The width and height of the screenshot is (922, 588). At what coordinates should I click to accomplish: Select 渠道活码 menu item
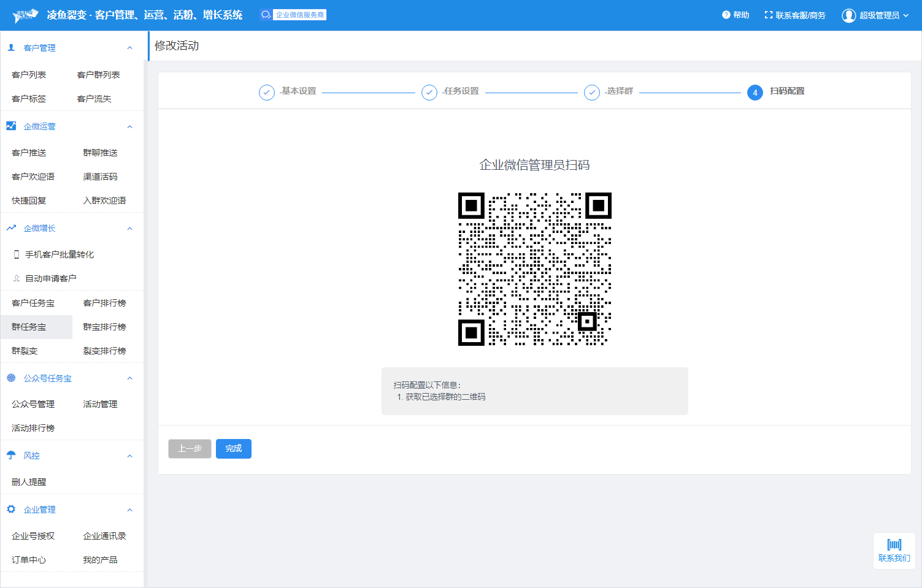click(x=100, y=177)
